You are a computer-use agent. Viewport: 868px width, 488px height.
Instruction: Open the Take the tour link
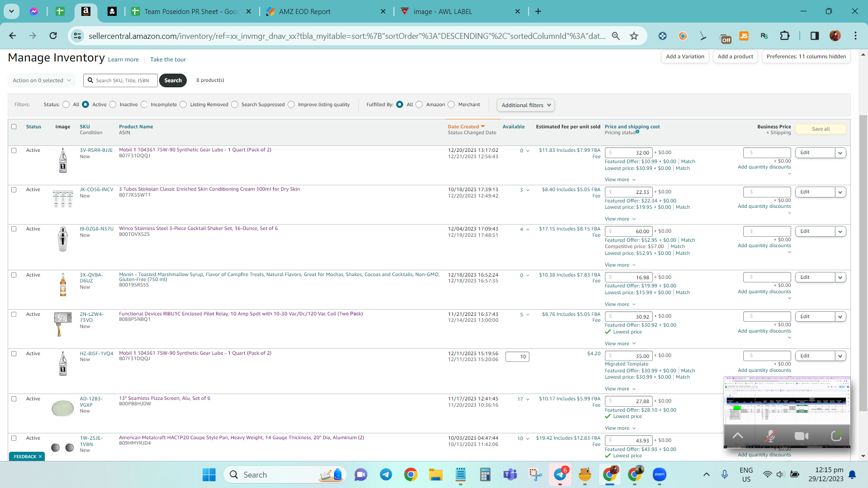168,59
